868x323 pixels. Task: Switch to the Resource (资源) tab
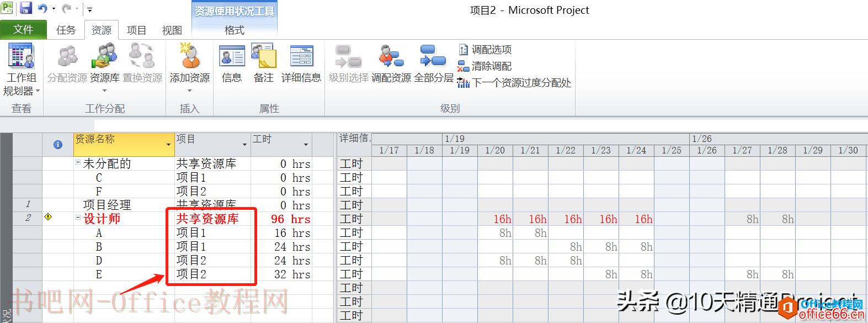101,30
